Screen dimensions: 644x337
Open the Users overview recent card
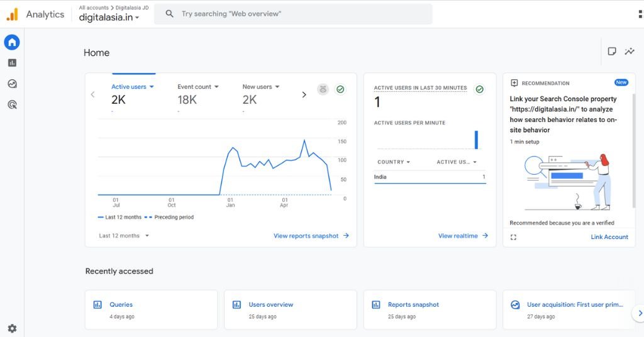tap(290, 309)
